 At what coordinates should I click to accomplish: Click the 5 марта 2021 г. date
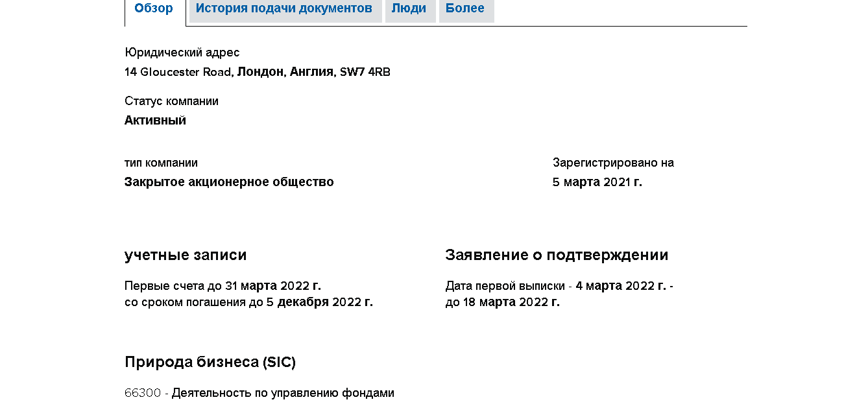(x=597, y=182)
